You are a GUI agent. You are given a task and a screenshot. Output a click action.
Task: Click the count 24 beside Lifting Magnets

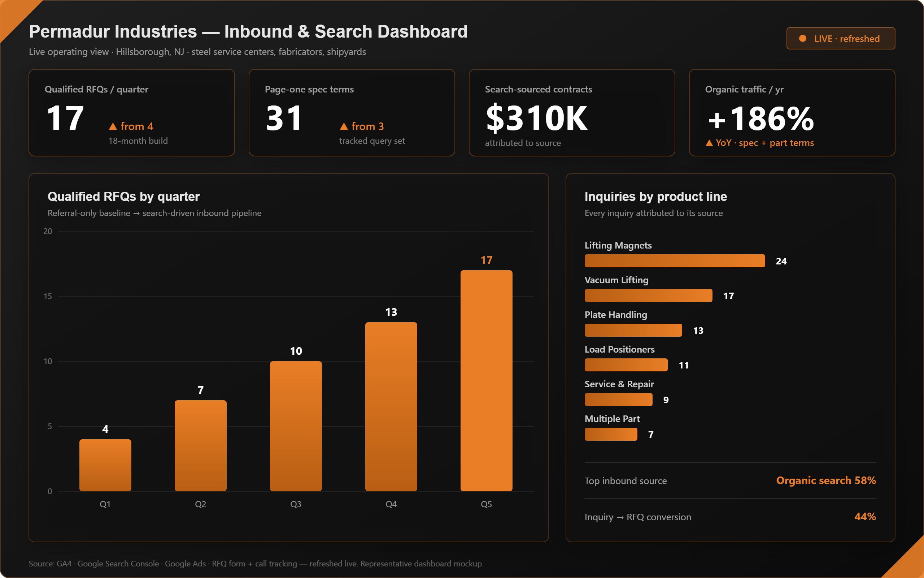[x=781, y=261]
